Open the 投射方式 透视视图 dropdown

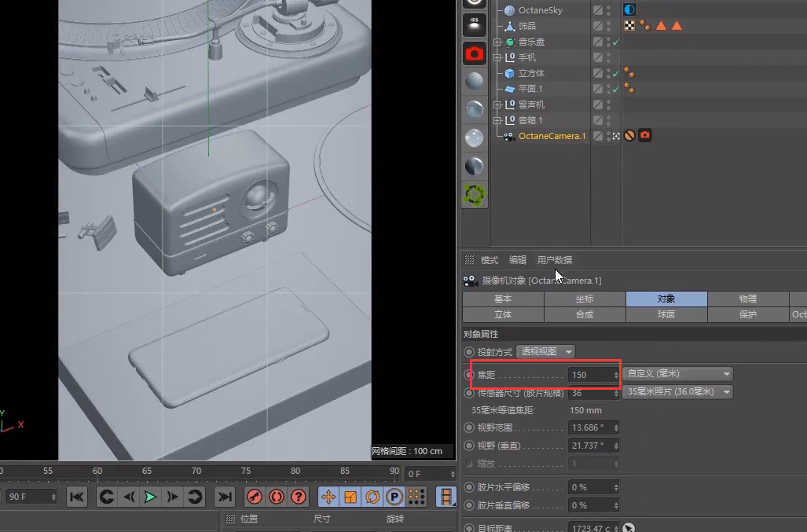(545, 352)
